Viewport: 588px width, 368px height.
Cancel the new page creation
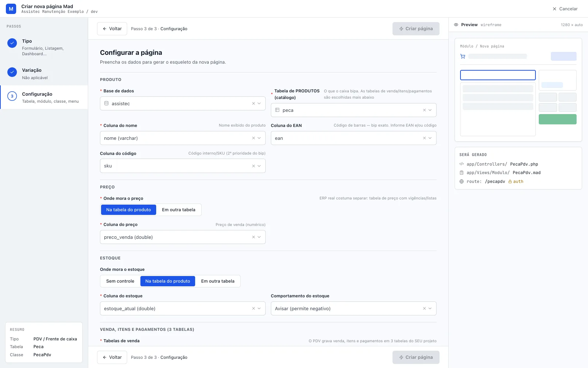pyautogui.click(x=565, y=9)
